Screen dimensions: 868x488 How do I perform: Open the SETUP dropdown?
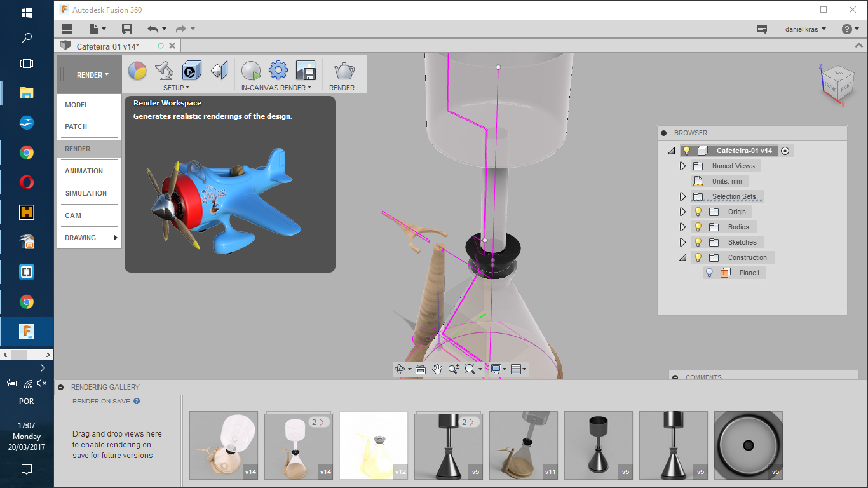(176, 88)
